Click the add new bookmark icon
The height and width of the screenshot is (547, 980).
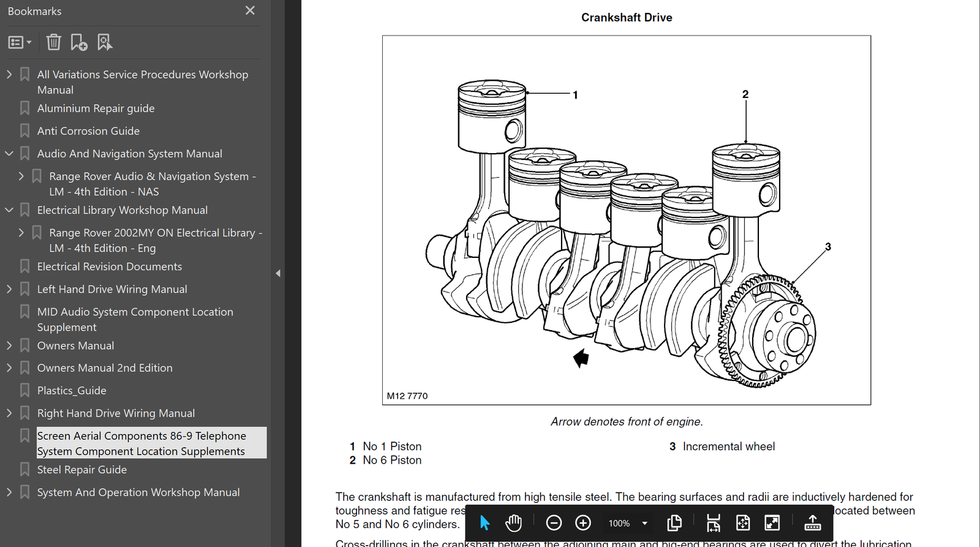coord(79,42)
